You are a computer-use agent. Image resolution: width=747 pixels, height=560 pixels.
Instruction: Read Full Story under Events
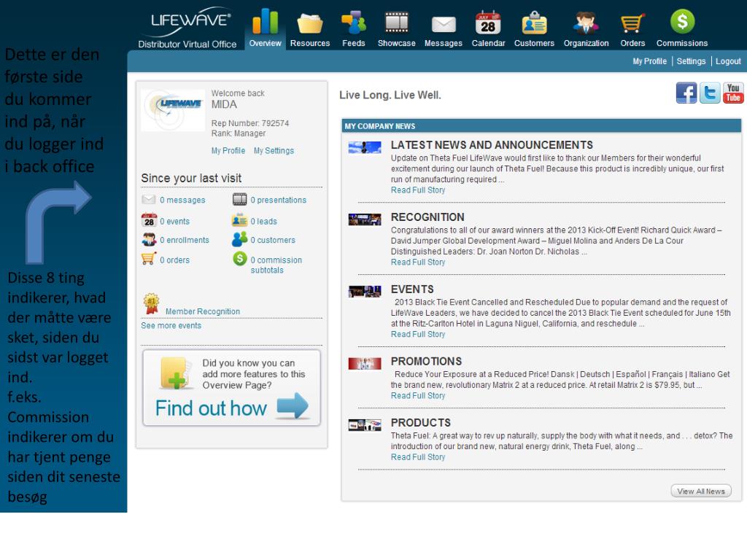418,334
